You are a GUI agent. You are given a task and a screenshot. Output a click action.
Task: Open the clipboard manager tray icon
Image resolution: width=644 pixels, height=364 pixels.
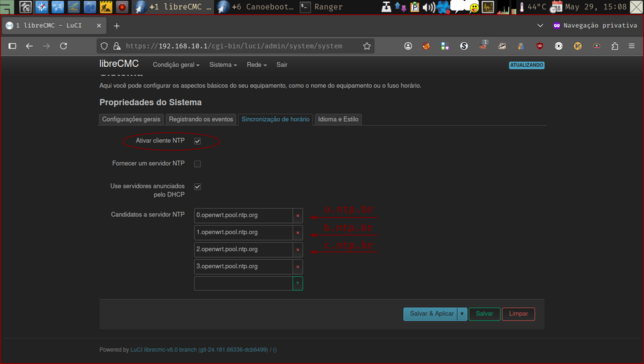point(414,7)
